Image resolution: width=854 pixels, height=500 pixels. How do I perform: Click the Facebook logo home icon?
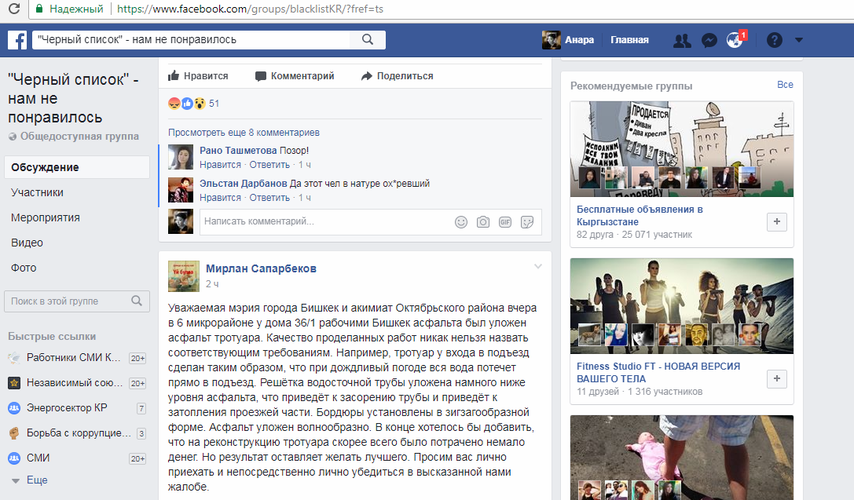(x=17, y=40)
